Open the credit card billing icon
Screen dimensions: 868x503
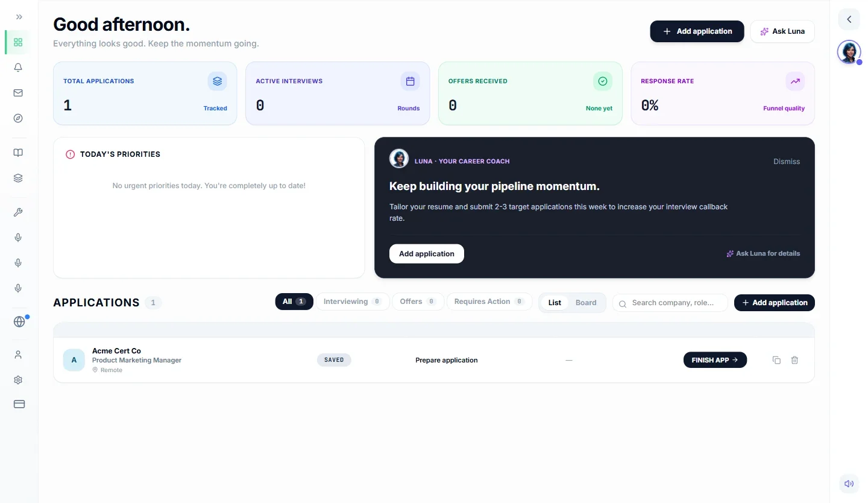tap(19, 404)
